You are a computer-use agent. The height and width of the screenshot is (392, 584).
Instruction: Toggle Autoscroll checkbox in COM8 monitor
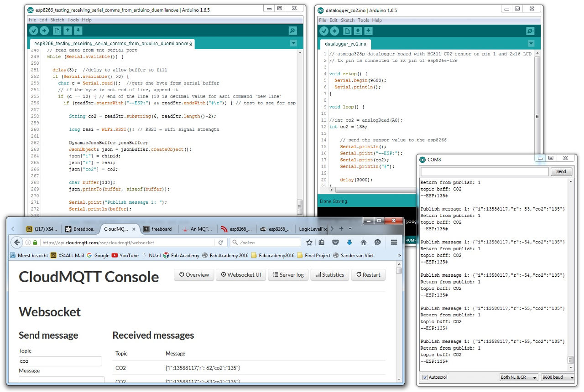(425, 377)
